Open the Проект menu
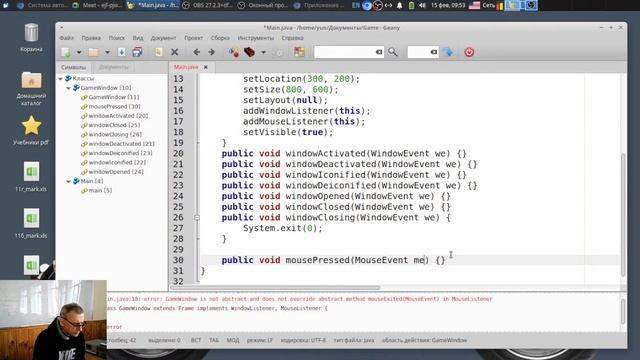This screenshot has height=360, width=640. coord(193,38)
